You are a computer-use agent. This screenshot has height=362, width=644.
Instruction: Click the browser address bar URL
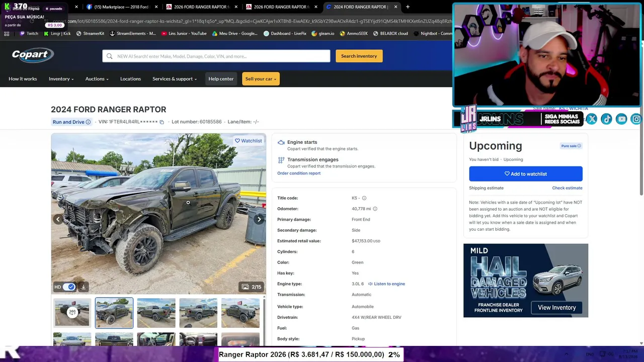pos(252,21)
